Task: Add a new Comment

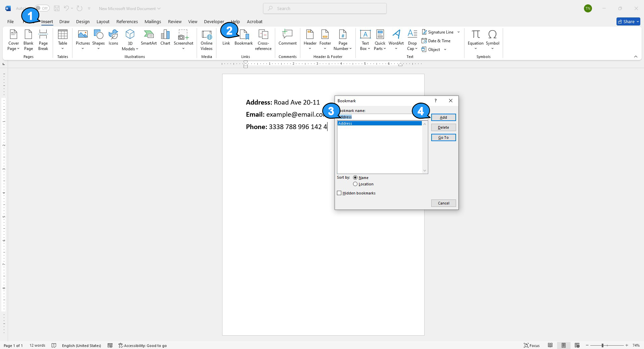Action: point(288,38)
